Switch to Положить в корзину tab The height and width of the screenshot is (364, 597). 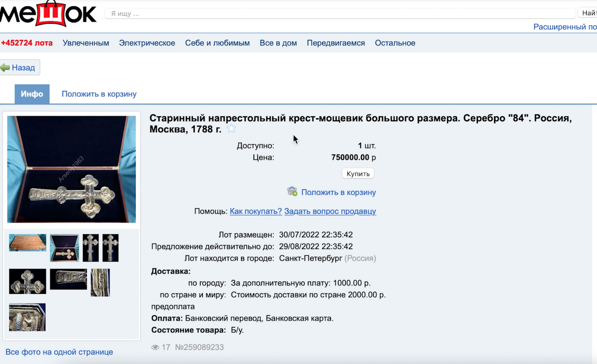pyautogui.click(x=99, y=94)
